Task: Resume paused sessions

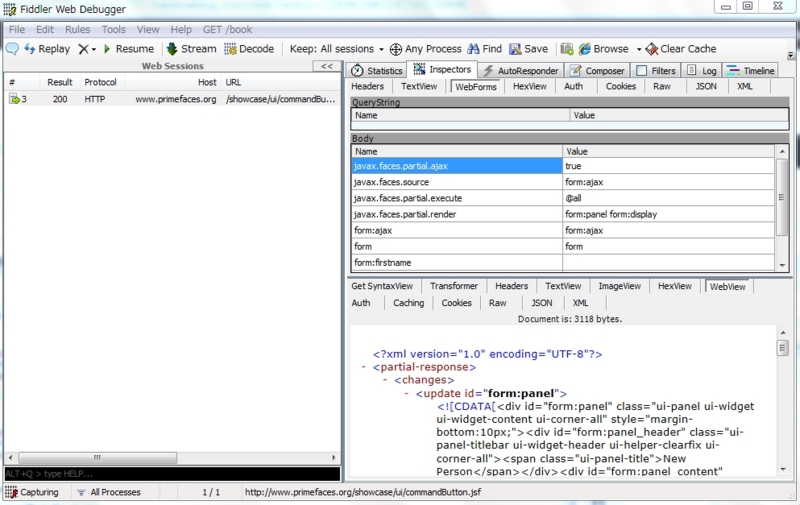Action: [x=129, y=49]
